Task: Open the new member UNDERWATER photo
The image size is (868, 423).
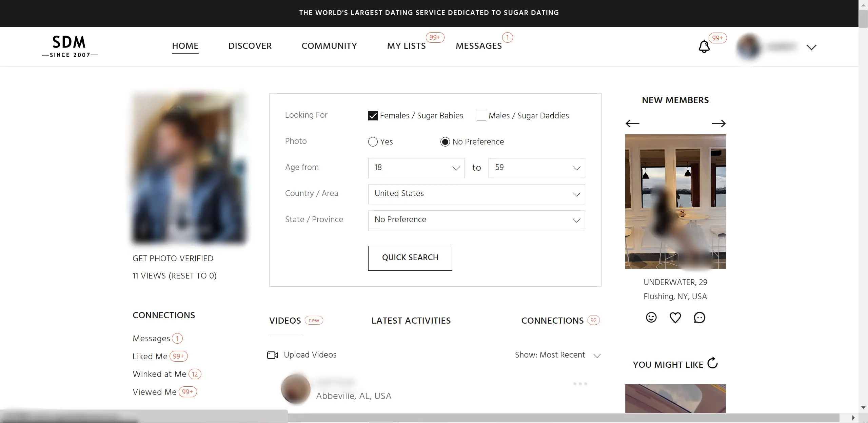Action: 675,201
